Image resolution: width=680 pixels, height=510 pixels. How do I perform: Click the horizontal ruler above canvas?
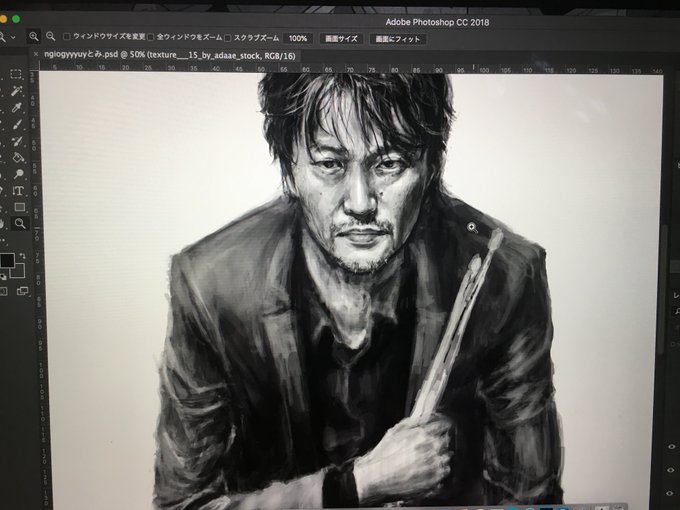coord(351,68)
